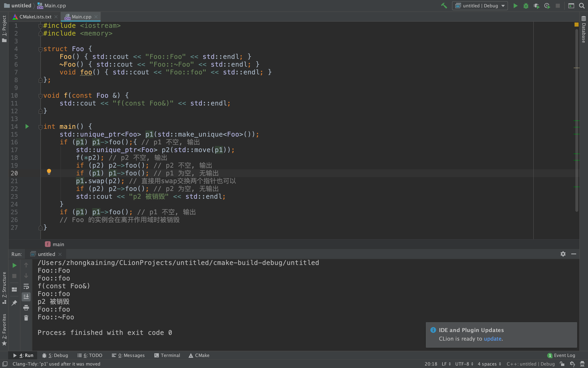Open Run panel settings gear
The height and width of the screenshot is (368, 588).
pos(563,254)
